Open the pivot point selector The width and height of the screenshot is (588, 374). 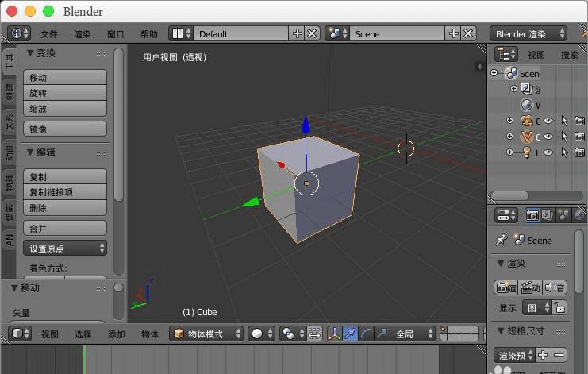point(293,334)
